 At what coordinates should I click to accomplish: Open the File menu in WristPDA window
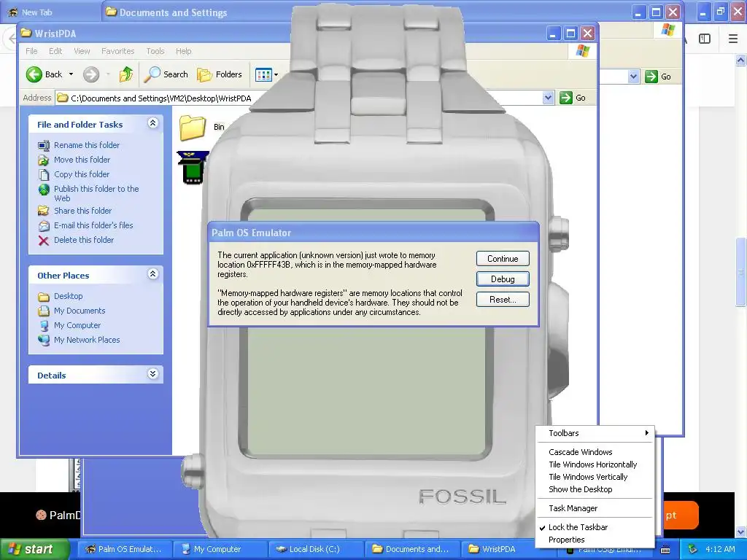(31, 51)
